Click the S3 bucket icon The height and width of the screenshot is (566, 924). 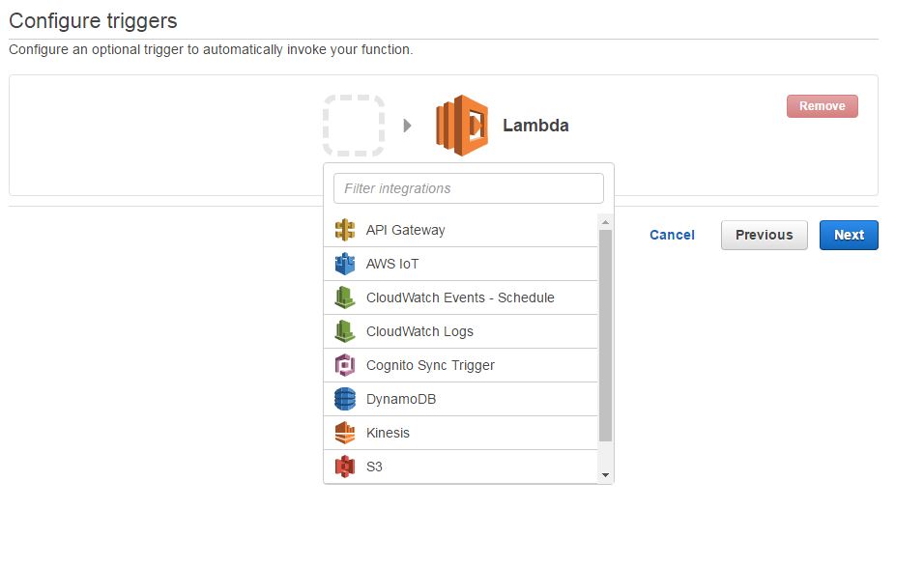click(x=345, y=467)
